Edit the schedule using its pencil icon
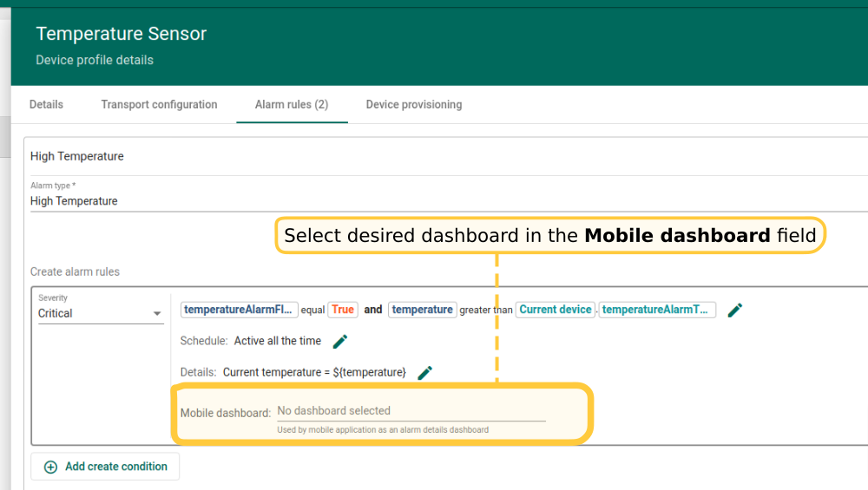 click(340, 341)
